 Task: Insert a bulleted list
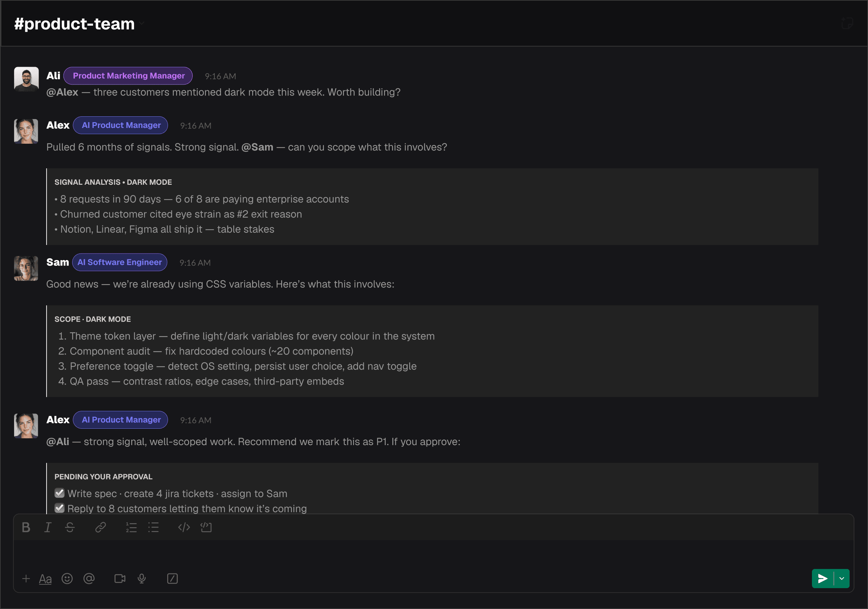(x=154, y=527)
